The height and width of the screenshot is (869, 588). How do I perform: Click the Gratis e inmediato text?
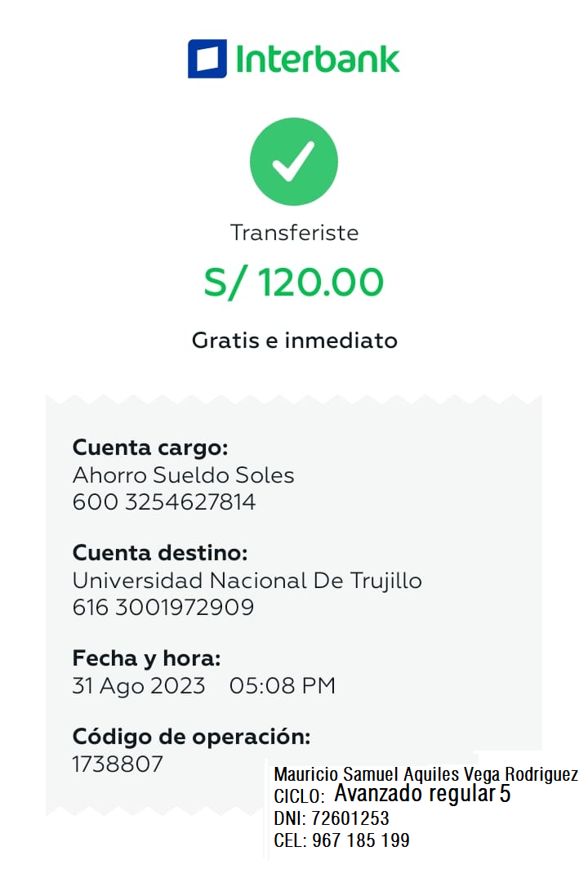[x=294, y=340]
